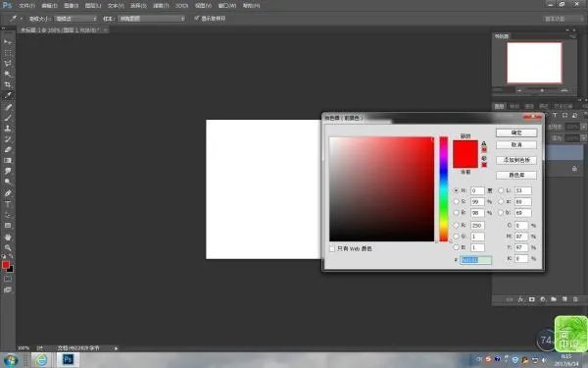Click the add layer style fx icon
The width and height of the screenshot is (588, 368).
coord(520,299)
